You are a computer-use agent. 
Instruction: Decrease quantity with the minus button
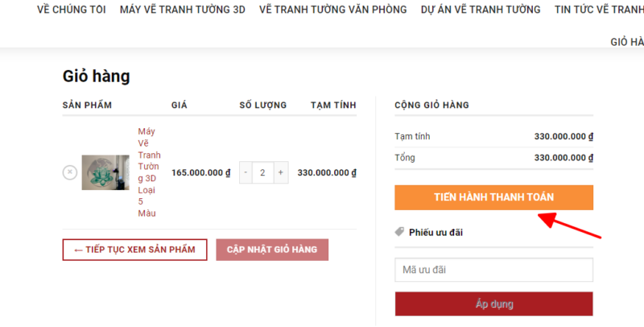point(246,172)
